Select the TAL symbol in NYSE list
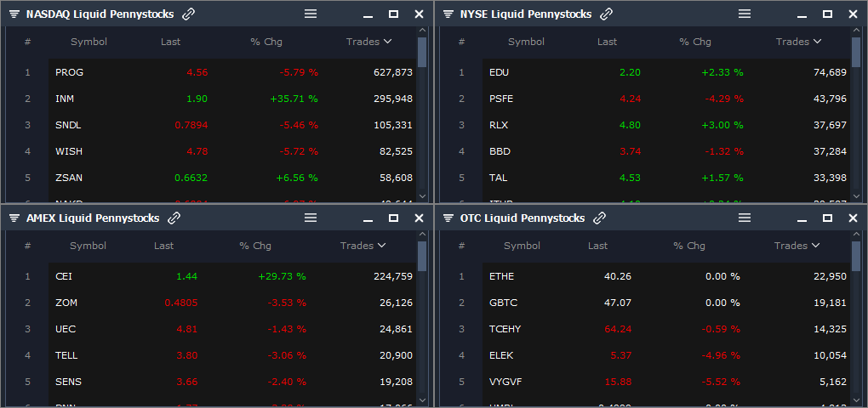 (498, 178)
